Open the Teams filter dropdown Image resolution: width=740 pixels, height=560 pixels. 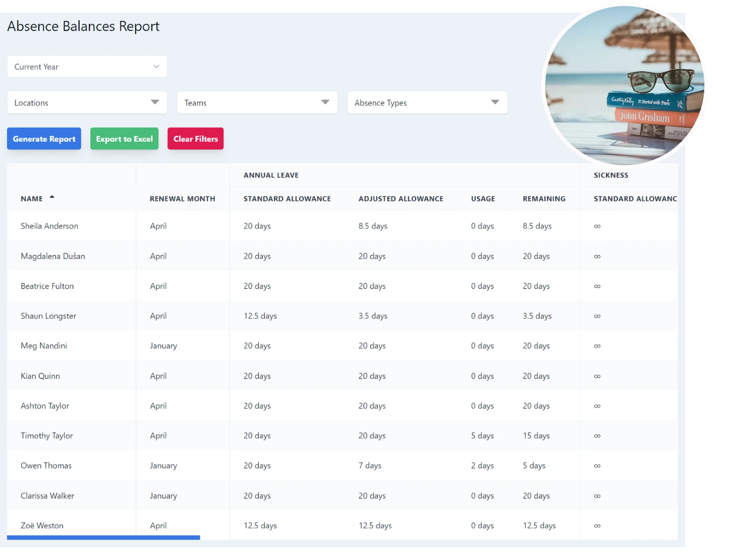tap(257, 102)
